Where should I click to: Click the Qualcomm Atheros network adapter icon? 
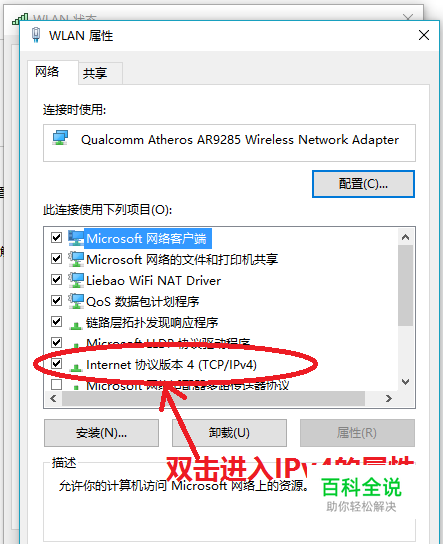tap(60, 138)
